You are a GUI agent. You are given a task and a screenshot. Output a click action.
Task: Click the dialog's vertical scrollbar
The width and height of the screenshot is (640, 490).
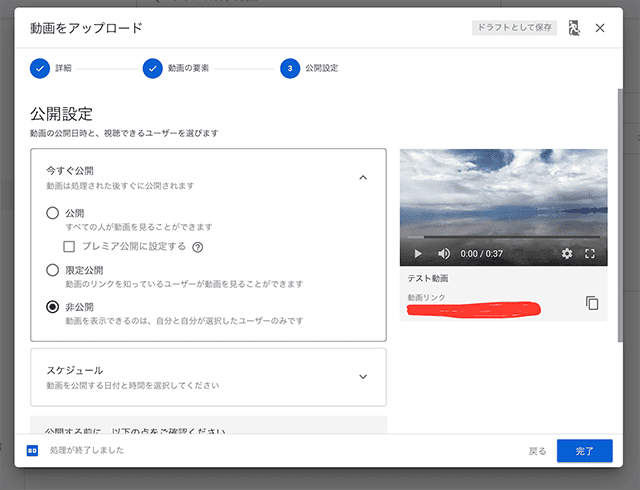point(620,215)
